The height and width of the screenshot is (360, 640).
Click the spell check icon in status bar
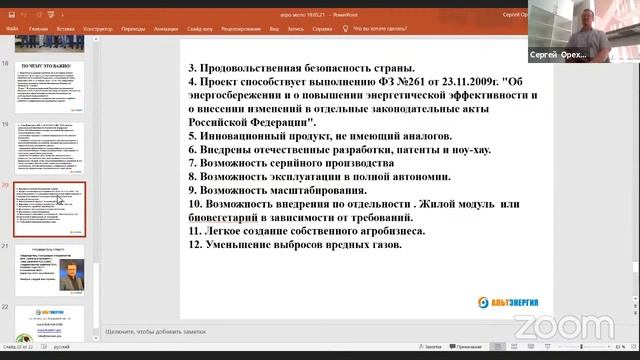(44, 347)
